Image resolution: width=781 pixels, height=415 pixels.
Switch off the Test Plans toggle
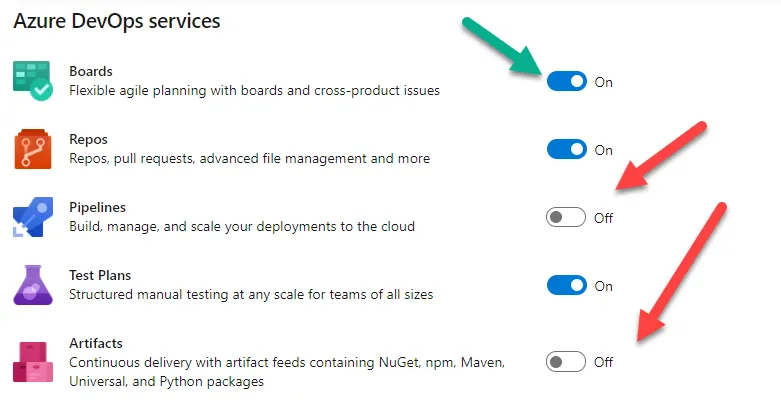pos(566,286)
